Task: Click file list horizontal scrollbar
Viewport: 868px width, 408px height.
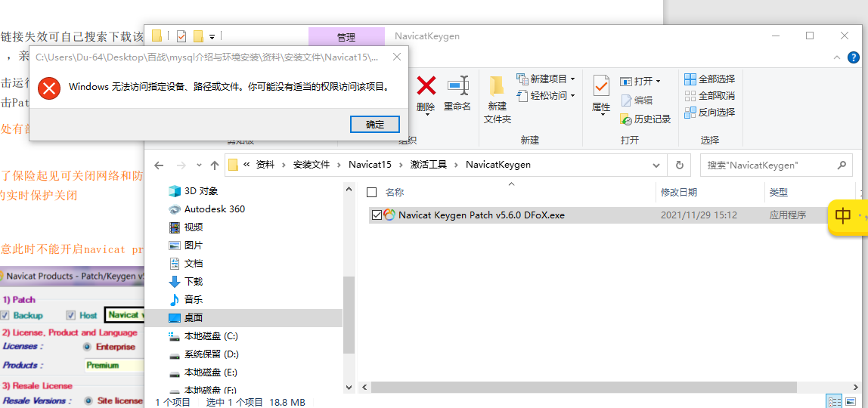Action: click(584, 387)
